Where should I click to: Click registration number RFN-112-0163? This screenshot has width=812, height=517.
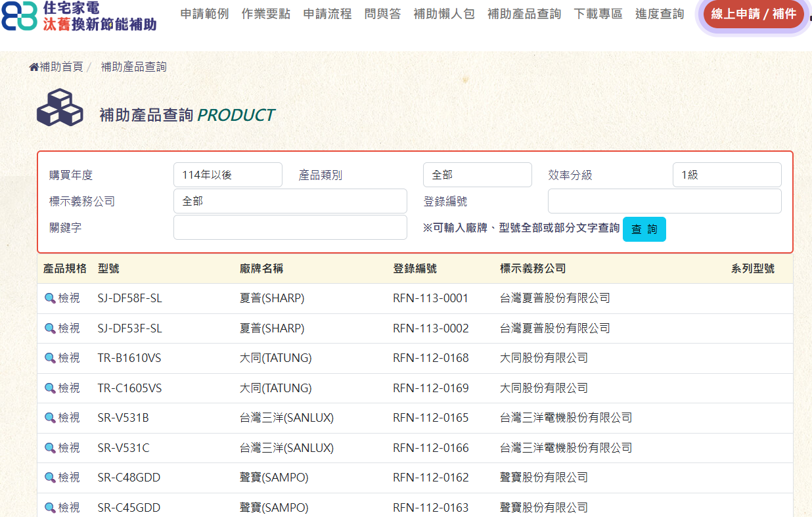(x=431, y=508)
